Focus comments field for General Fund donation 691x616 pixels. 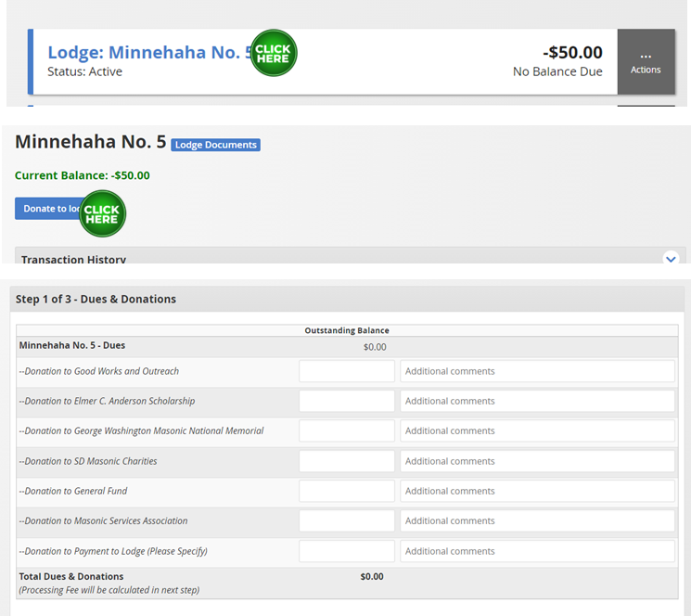(x=537, y=491)
